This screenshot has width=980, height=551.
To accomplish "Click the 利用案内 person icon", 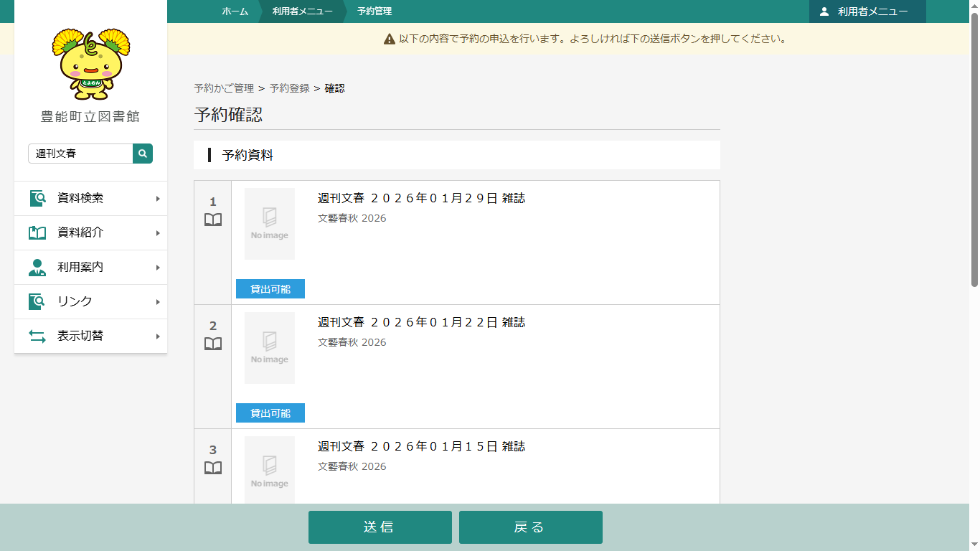I will [37, 268].
